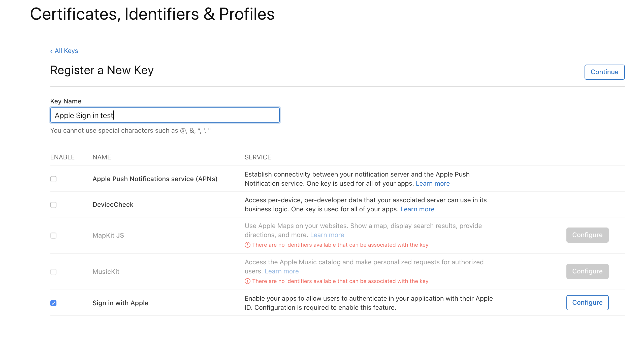Click the disabled MapKit JS checkbox
Viewport: 644px width, 340px height.
click(x=53, y=236)
